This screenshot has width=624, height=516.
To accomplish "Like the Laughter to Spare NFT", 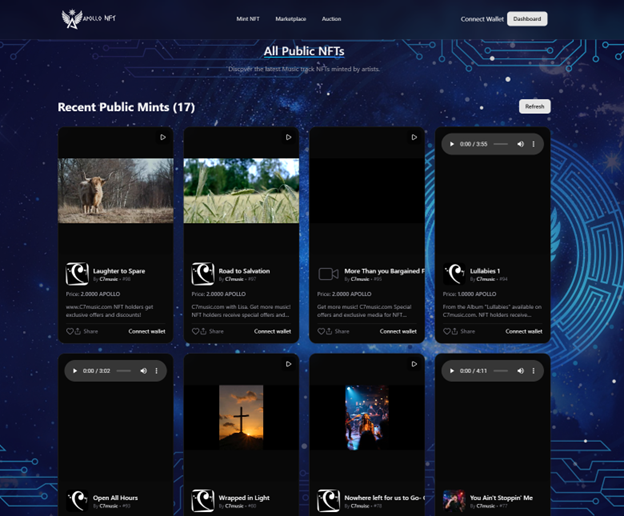I will point(70,331).
